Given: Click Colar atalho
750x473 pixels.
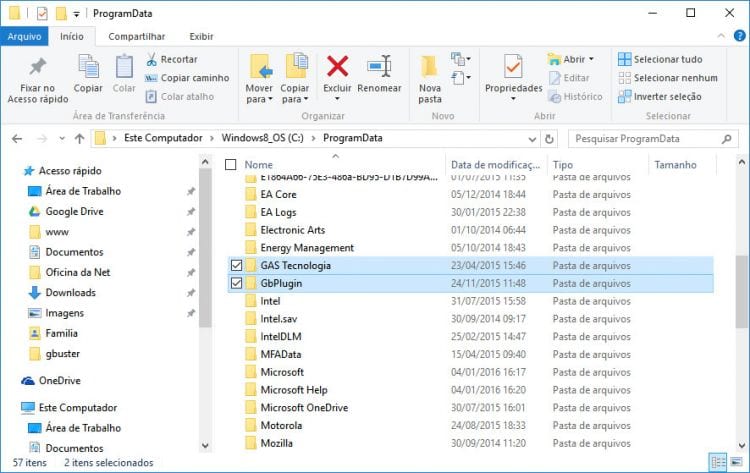Looking at the screenshot, I should tap(180, 97).
